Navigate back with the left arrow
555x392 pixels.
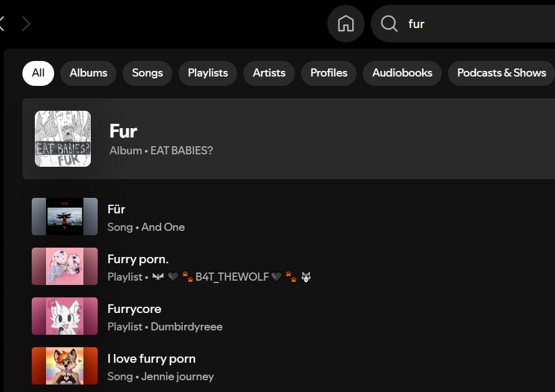[x=2, y=24]
